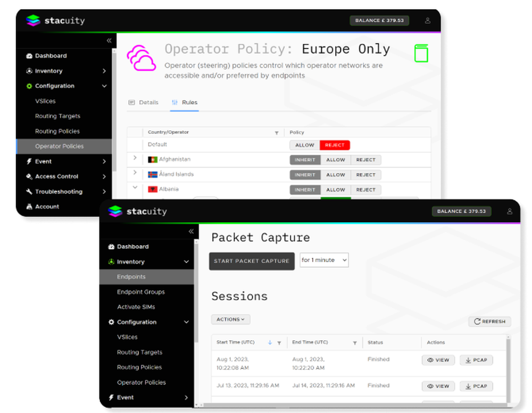Collapse Configuration chevron in Operator Policy window
Screen dimensions: 532x413
[x=104, y=86]
